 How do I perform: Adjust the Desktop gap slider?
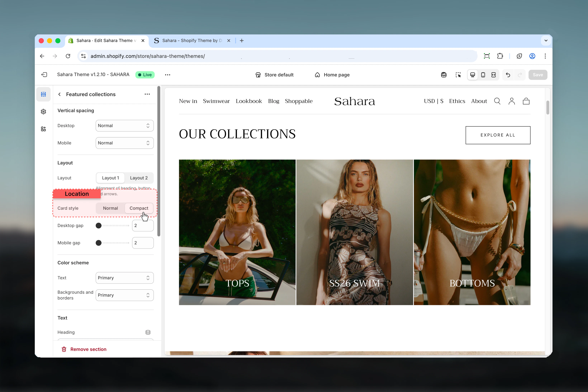click(x=112, y=226)
